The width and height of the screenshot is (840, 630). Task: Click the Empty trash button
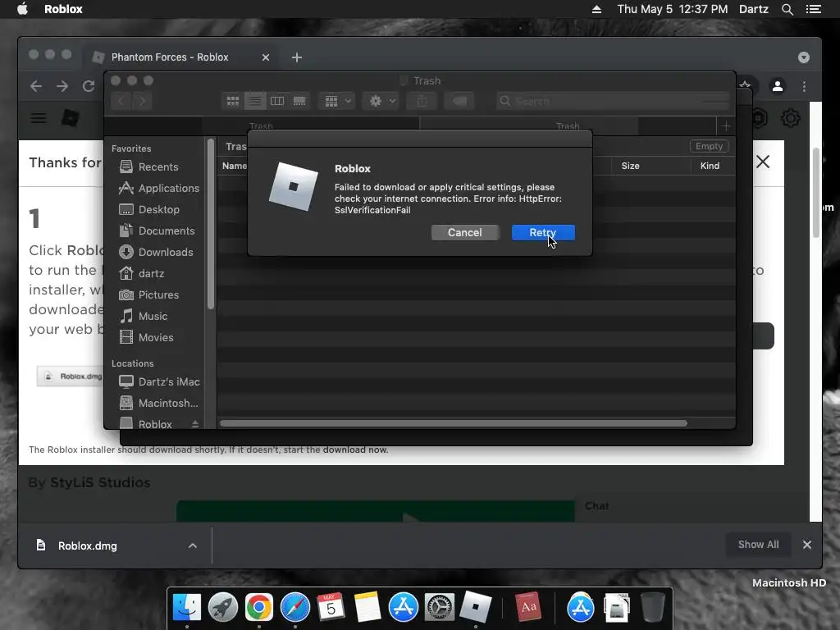click(x=710, y=146)
